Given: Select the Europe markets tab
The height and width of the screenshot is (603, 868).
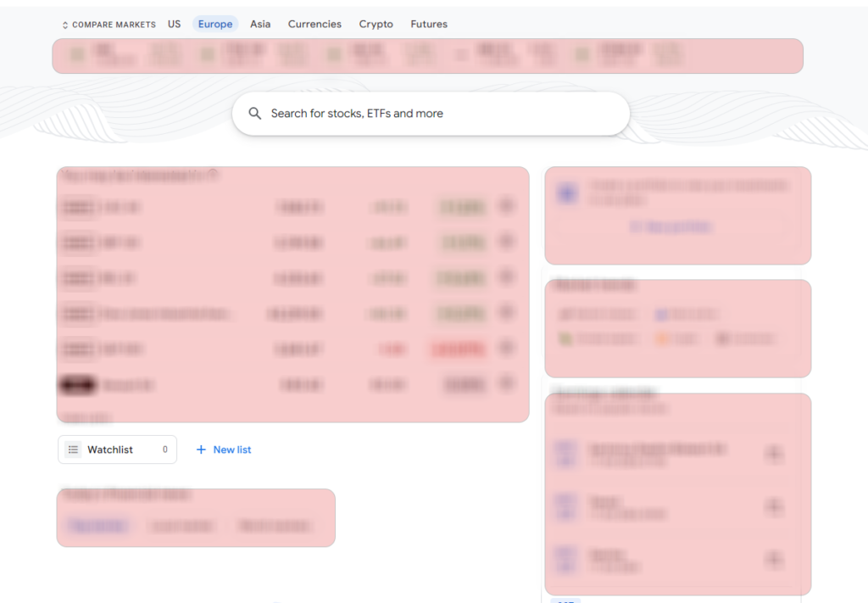Looking at the screenshot, I should pyautogui.click(x=215, y=24).
